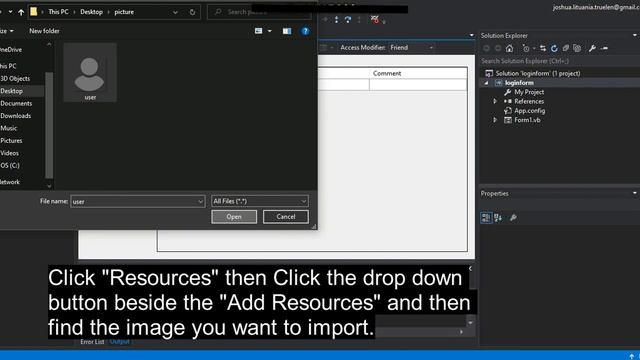Open 3D Objects in the sidebar
The width and height of the screenshot is (640, 360).
pos(15,78)
